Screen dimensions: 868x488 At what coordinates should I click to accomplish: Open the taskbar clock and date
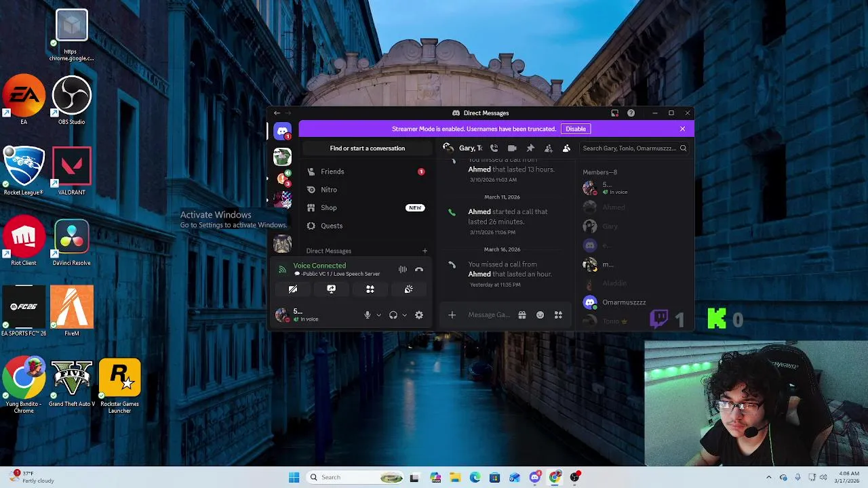pyautogui.click(x=848, y=477)
